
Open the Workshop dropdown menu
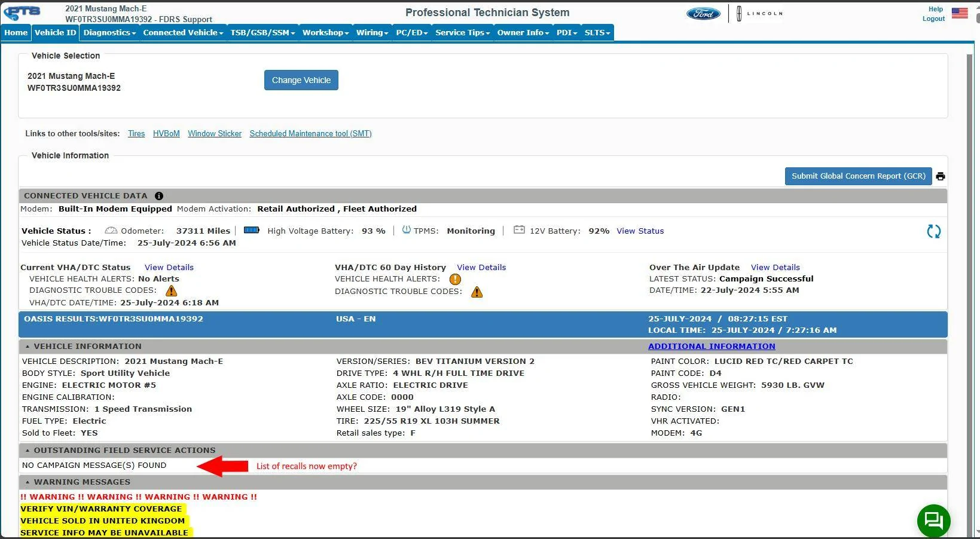click(325, 33)
